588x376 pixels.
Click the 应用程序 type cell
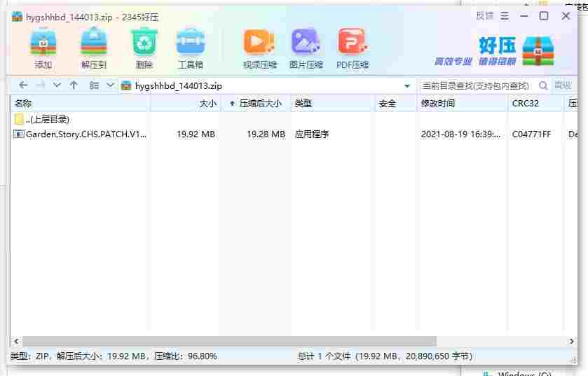coord(312,134)
